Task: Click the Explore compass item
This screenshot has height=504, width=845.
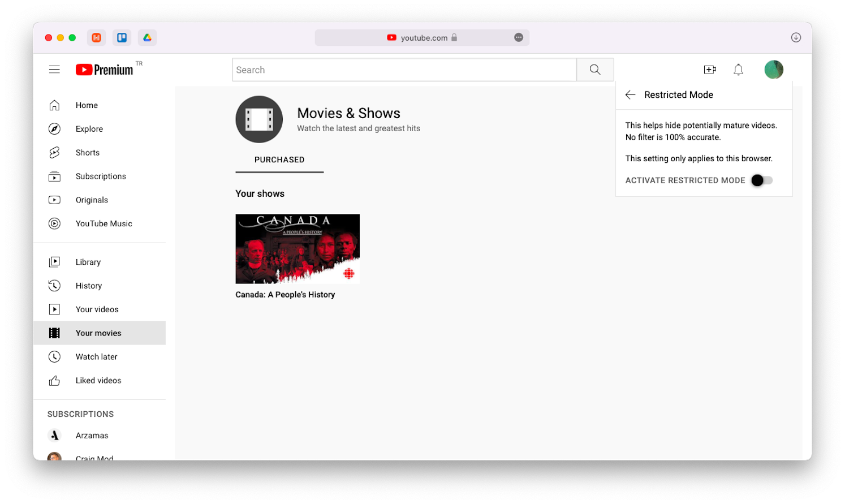Action: pos(89,129)
